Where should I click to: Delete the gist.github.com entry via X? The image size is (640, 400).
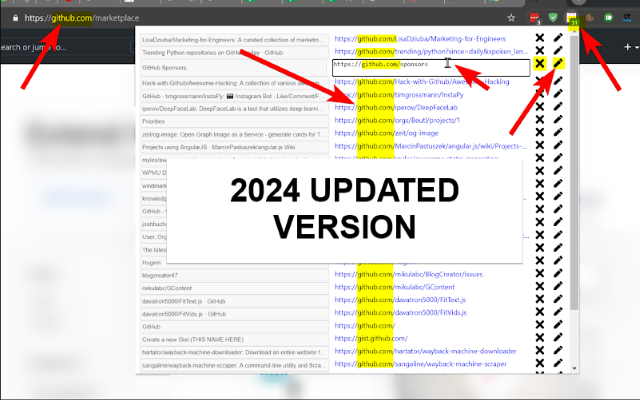540,338
